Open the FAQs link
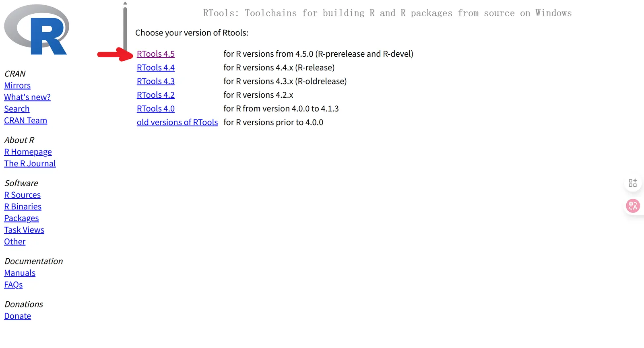The width and height of the screenshot is (644, 348). tap(13, 285)
